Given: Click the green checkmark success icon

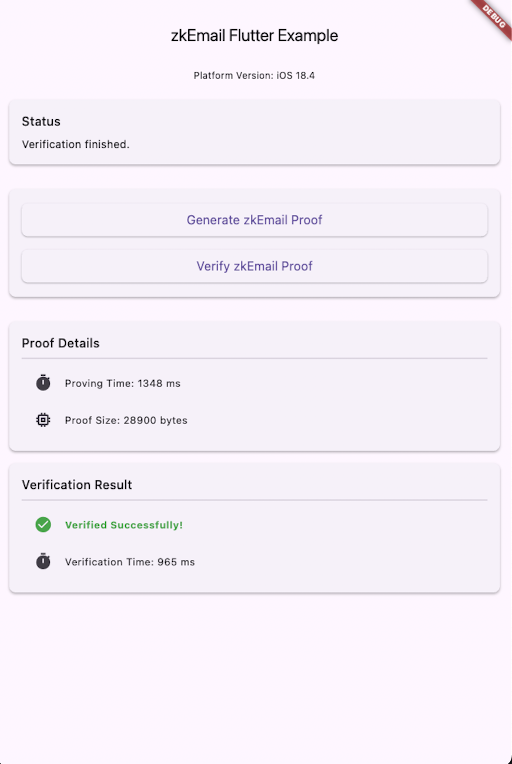Looking at the screenshot, I should tap(43, 525).
